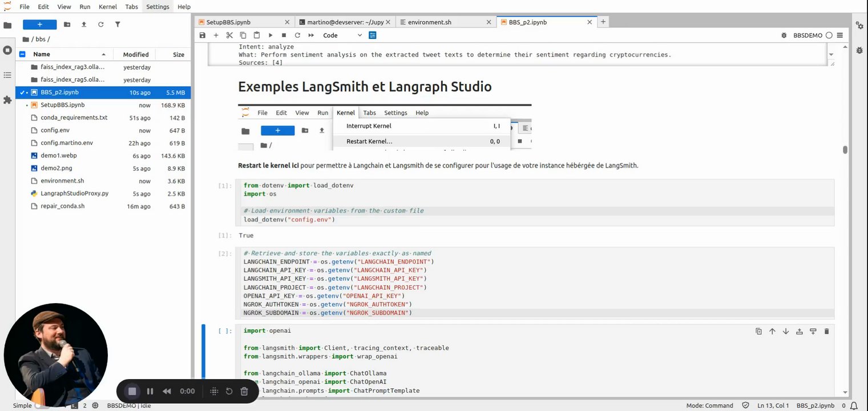The height and width of the screenshot is (411, 868).
Task: Enable the debugger bug icon beside BBSDEMO
Action: 785,35
